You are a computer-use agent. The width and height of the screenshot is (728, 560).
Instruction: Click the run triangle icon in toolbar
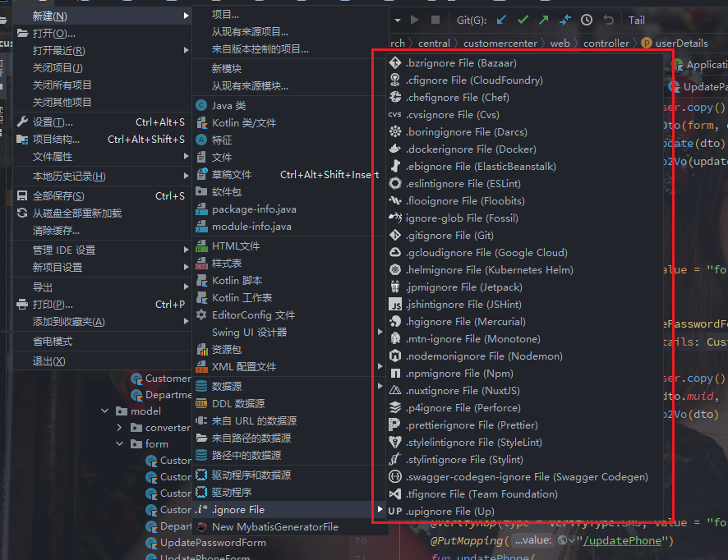point(415,20)
